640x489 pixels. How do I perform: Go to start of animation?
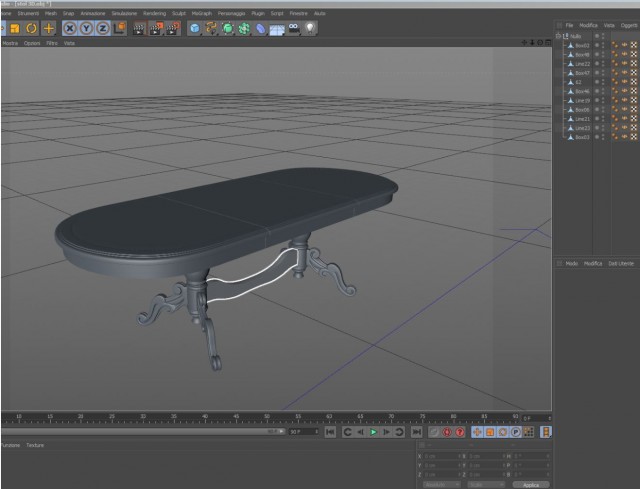(x=330, y=432)
